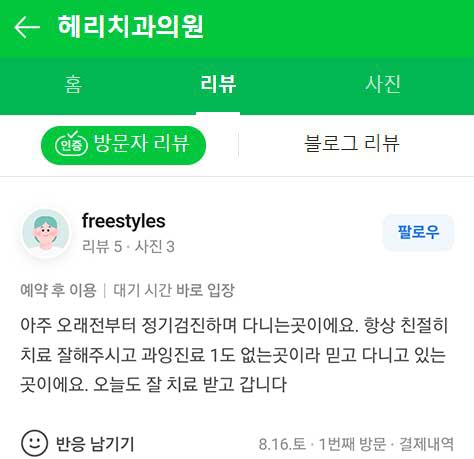Screen dimensions: 474x459
Task: Go back with the left arrow icon
Action: pos(27,27)
